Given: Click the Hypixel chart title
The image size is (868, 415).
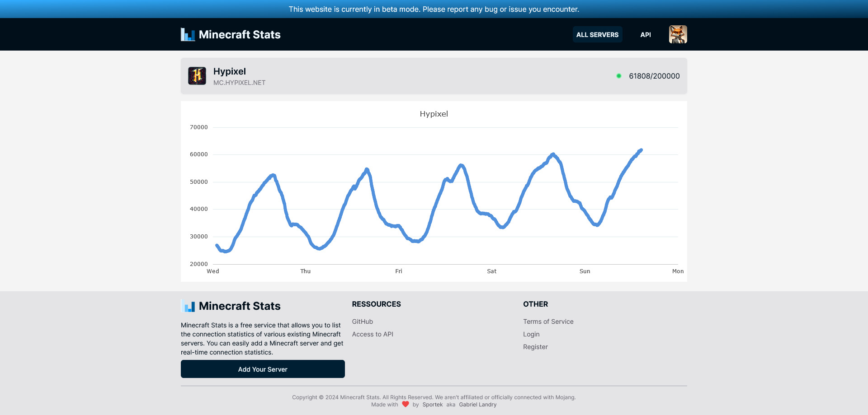Looking at the screenshot, I should [434, 114].
